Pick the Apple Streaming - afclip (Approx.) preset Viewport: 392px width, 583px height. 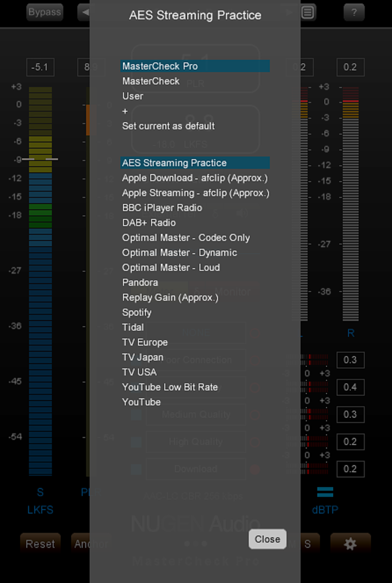coord(195,193)
